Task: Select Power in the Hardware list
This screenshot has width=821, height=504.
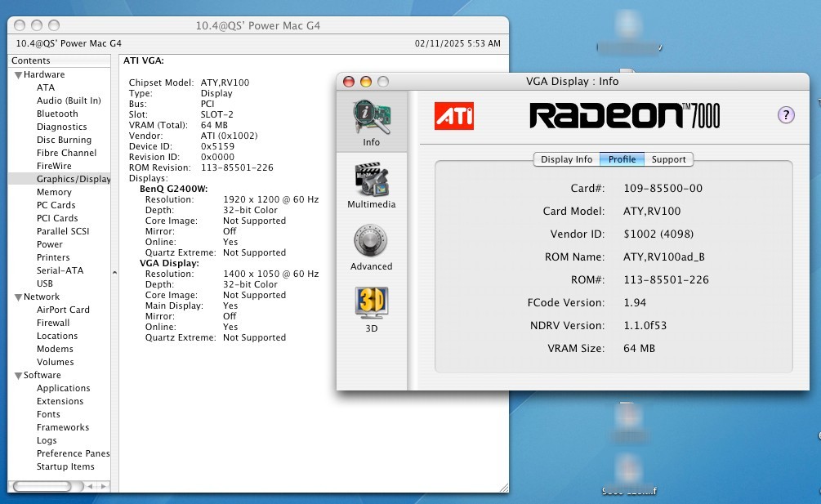Action: tap(49, 244)
